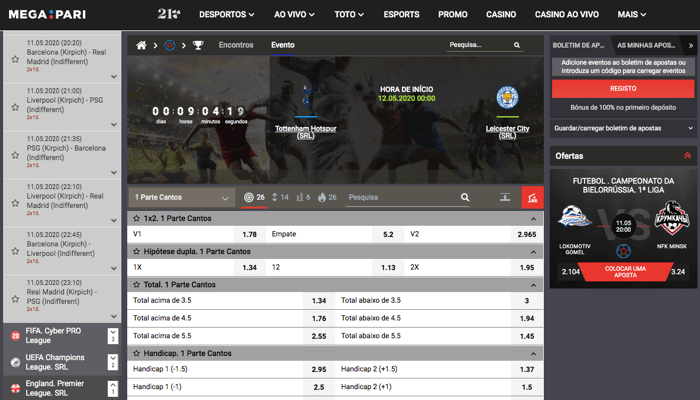
Task: Collapse the Hipótese dupla section
Action: [533, 252]
